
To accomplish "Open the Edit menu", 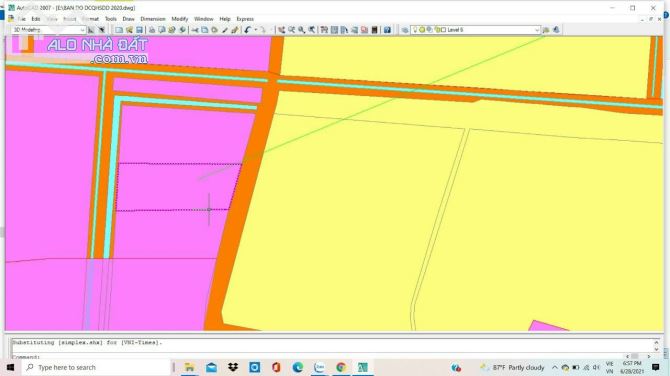I will (x=36, y=19).
